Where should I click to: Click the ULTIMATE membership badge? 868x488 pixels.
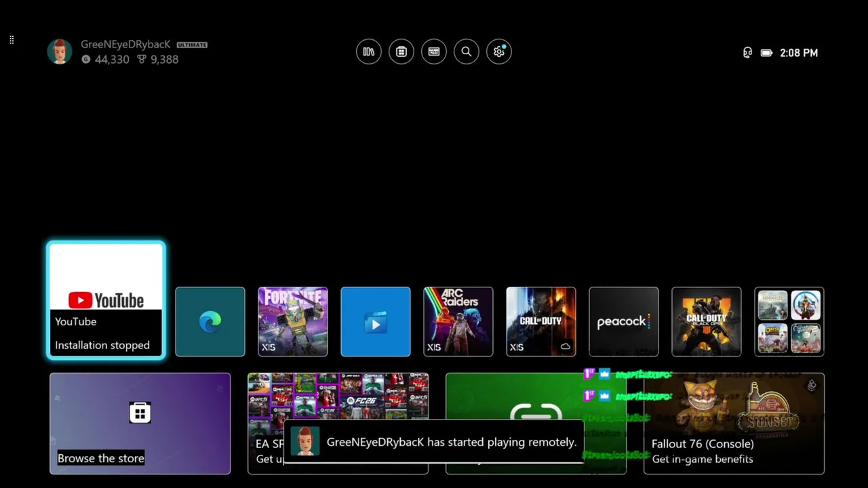[192, 45]
